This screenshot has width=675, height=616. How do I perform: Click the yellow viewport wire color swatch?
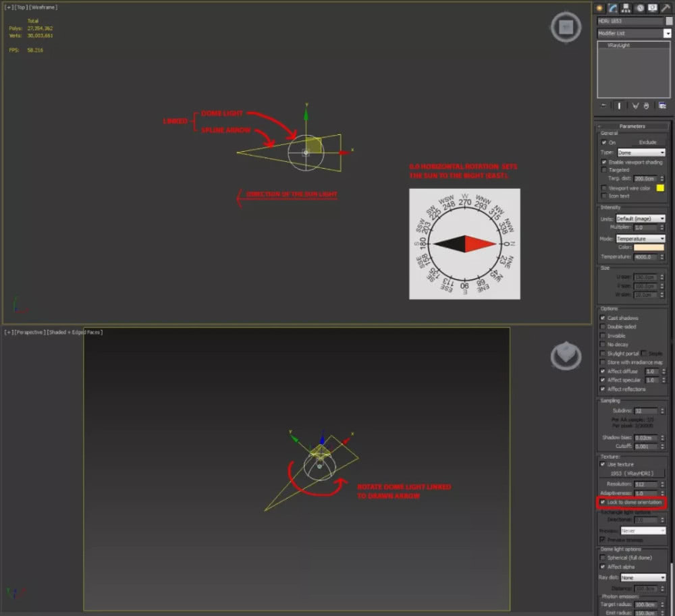click(660, 188)
